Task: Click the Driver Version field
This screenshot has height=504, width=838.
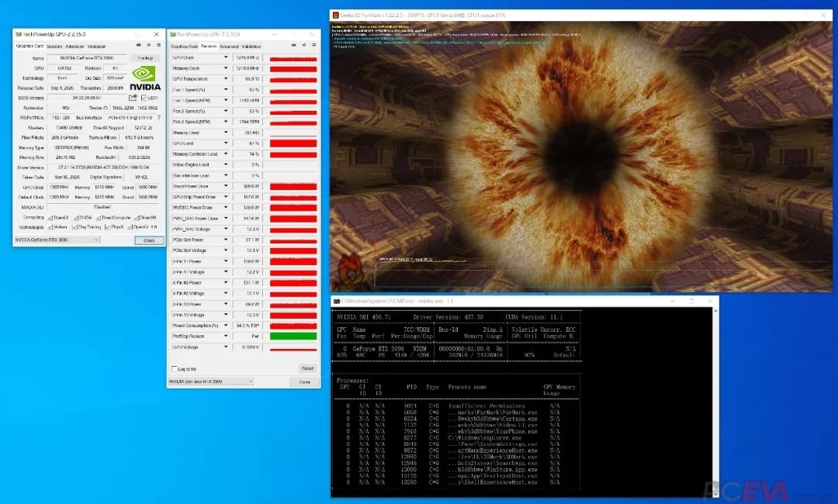Action: click(103, 167)
